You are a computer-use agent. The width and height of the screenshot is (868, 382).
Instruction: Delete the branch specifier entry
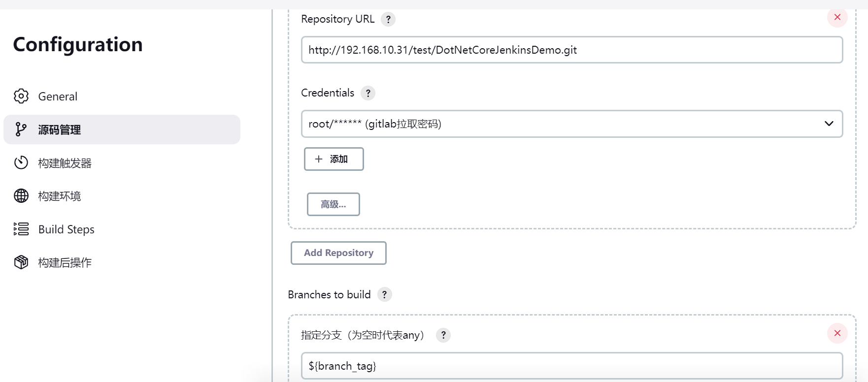click(x=837, y=333)
